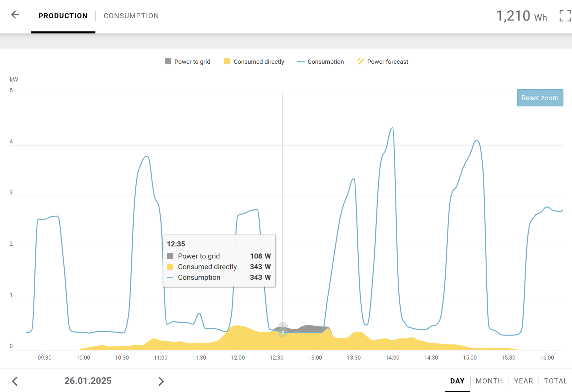Switch to Year view
Image resolution: width=572 pixels, height=392 pixels.
pyautogui.click(x=523, y=381)
